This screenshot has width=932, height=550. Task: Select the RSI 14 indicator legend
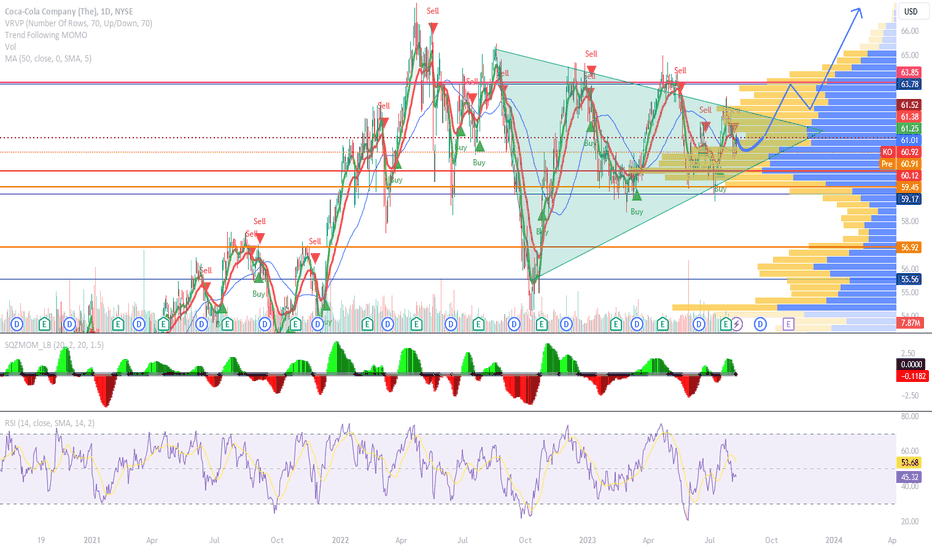[49, 423]
